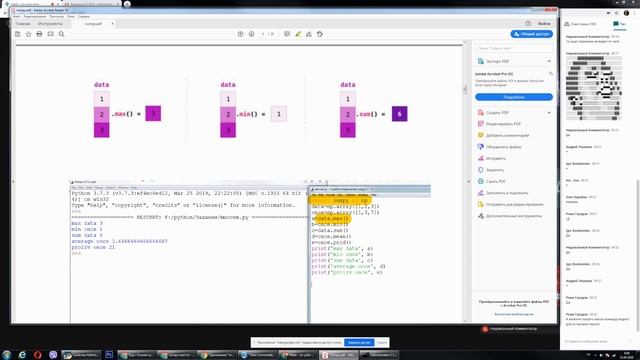
Task: Open the Редактирование menu
Action: point(35,17)
